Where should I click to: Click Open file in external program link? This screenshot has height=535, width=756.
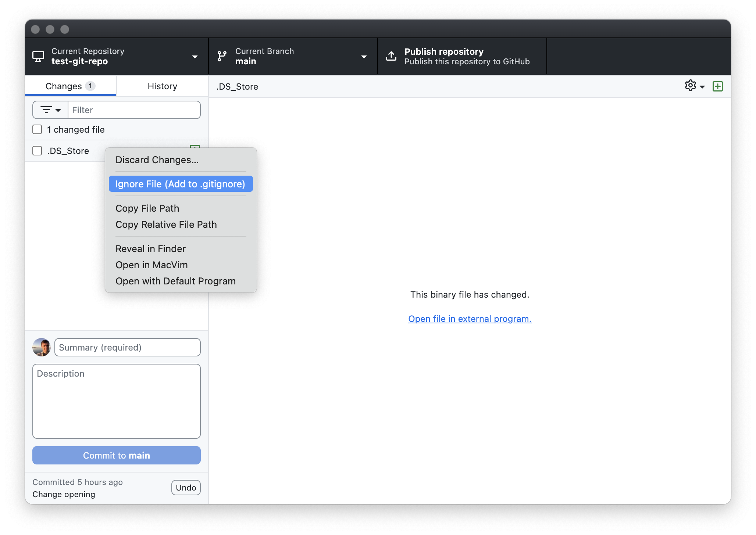click(x=470, y=319)
